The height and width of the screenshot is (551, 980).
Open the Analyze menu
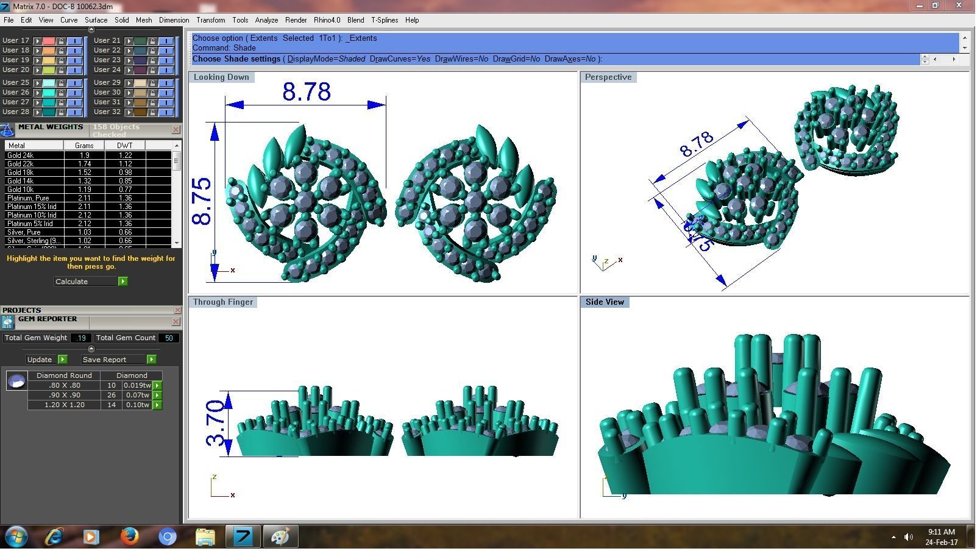[268, 20]
